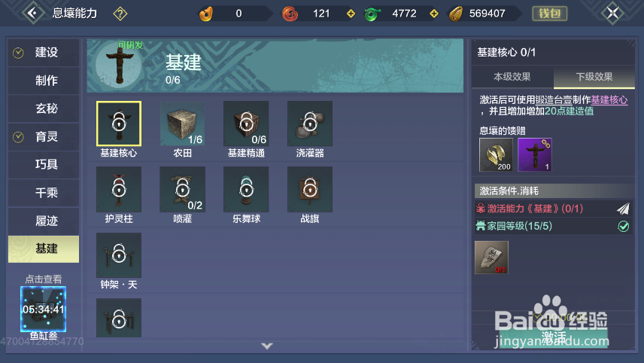Select the locked 基建核心 skill icon
This screenshot has height=363, width=644.
click(x=119, y=124)
